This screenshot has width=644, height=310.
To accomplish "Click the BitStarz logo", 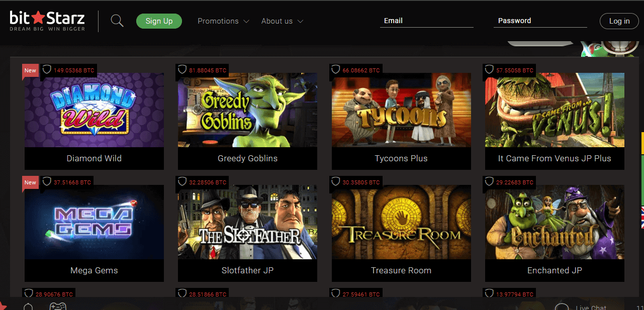I will [47, 21].
